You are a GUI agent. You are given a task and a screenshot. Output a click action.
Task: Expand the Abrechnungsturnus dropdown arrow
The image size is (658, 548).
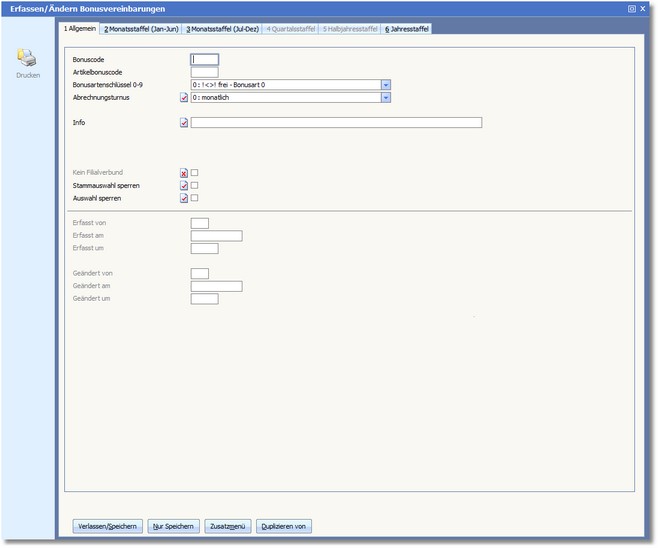(x=385, y=98)
